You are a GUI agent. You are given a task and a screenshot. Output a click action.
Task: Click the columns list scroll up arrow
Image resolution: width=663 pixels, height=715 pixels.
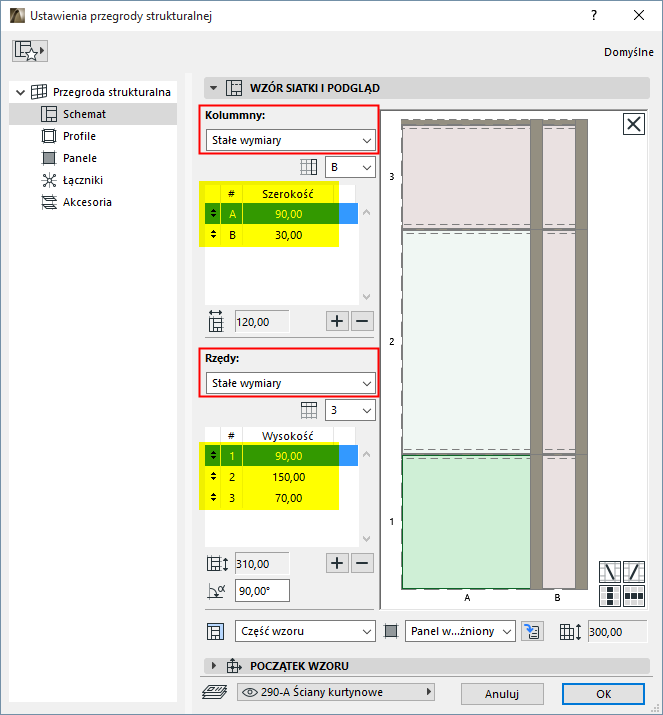(x=366, y=212)
